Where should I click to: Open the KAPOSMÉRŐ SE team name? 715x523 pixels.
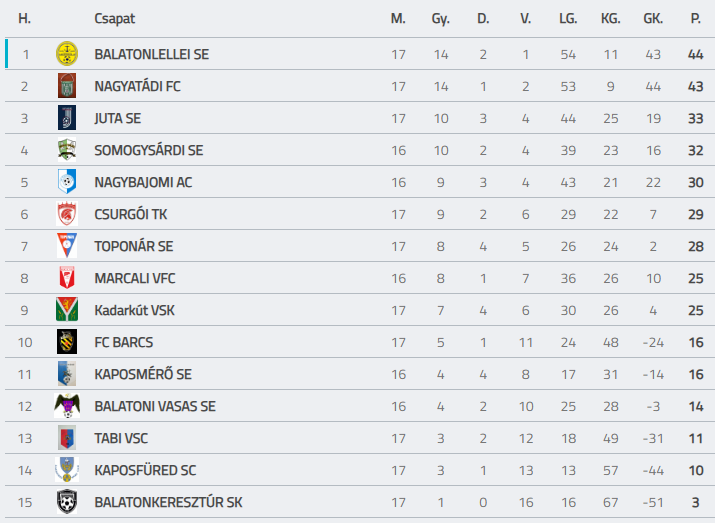click(143, 374)
